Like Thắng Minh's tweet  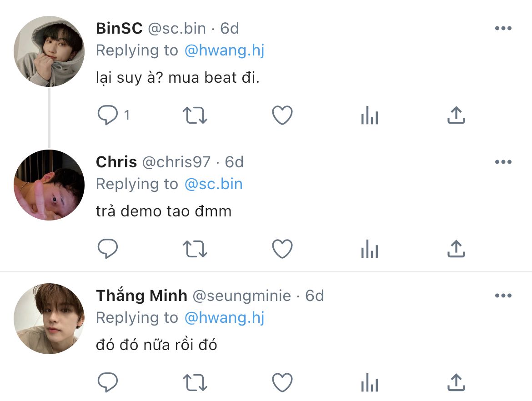point(282,382)
